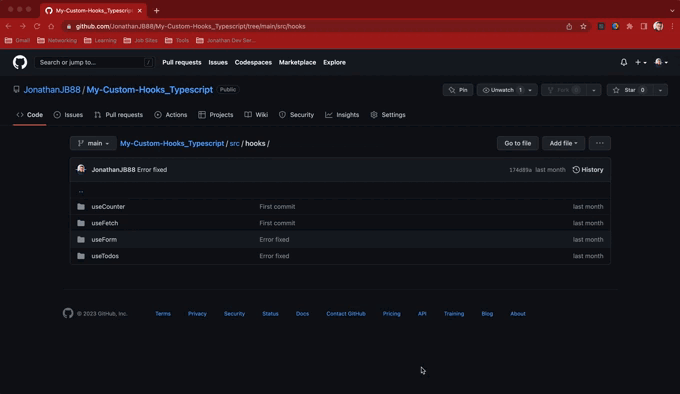
Task: Open the Chrome three-dot menu
Action: click(x=673, y=26)
